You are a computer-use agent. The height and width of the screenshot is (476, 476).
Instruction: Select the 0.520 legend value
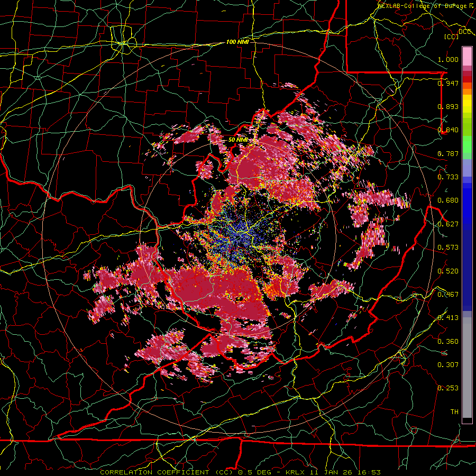coord(448,271)
